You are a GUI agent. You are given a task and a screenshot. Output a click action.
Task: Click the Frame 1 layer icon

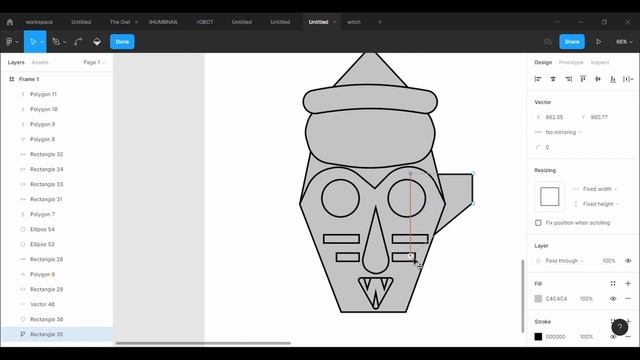11,79
